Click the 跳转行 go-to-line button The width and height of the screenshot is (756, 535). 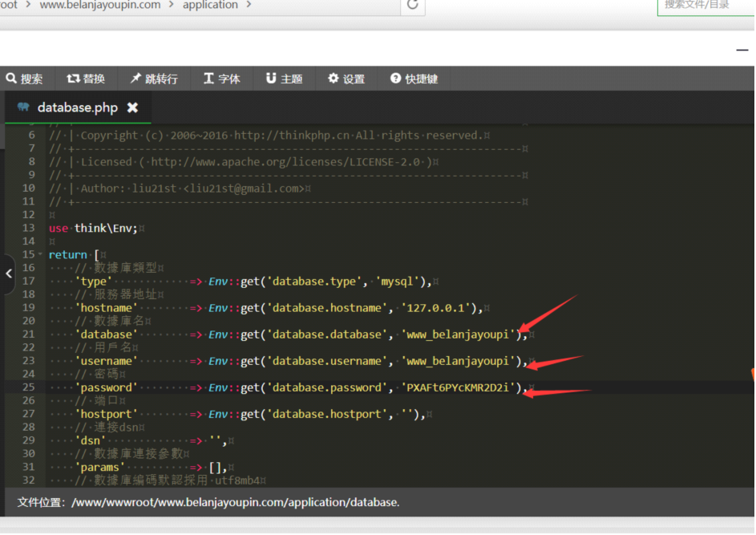(154, 79)
